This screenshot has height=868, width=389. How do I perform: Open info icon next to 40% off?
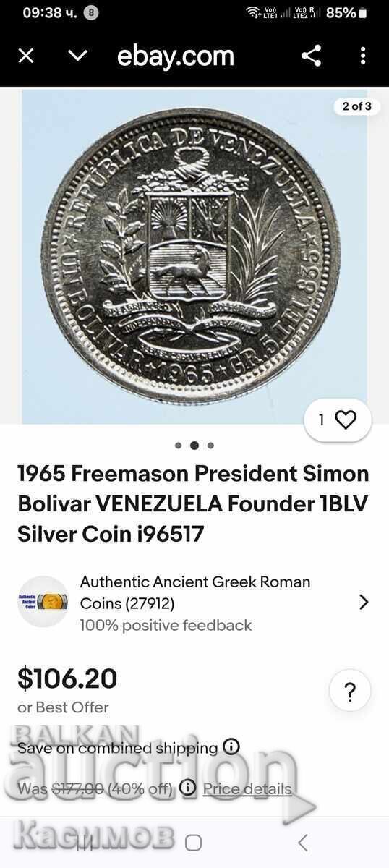pyautogui.click(x=187, y=788)
